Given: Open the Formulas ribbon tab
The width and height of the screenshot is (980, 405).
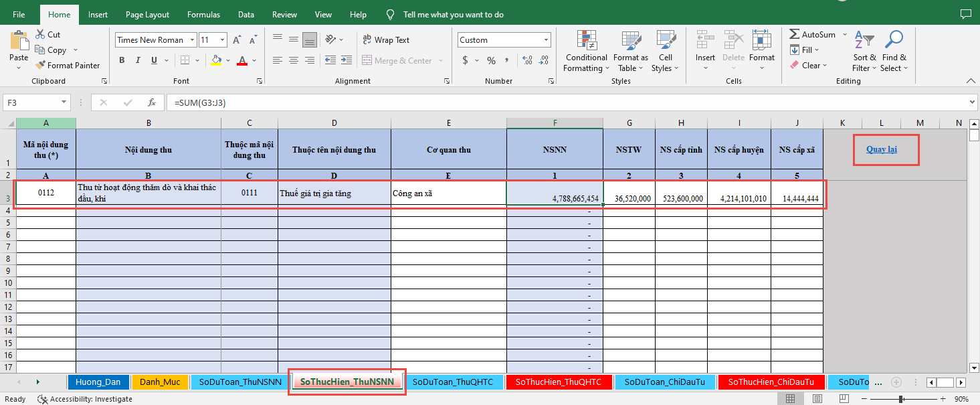Looking at the screenshot, I should pyautogui.click(x=203, y=15).
